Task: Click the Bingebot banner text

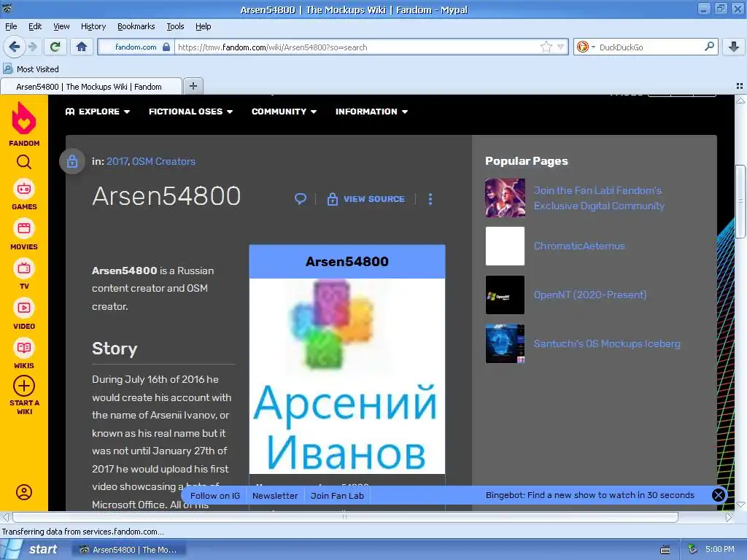Action: (589, 495)
